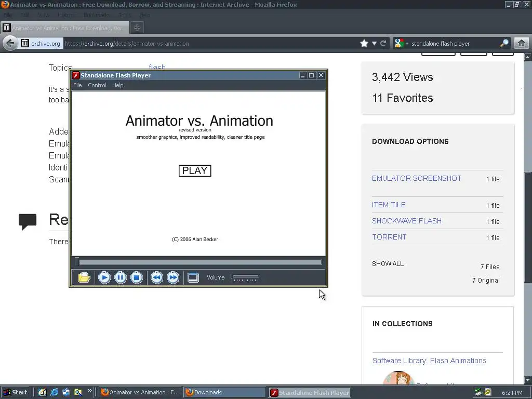Open the Windows Start menu
The width and height of the screenshot is (532, 399).
tap(15, 392)
